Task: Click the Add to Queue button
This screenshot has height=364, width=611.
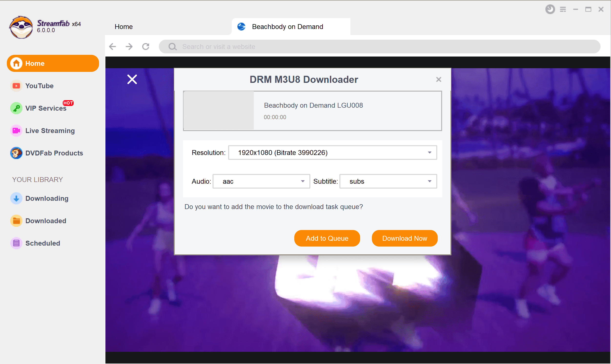Action: 327,238
